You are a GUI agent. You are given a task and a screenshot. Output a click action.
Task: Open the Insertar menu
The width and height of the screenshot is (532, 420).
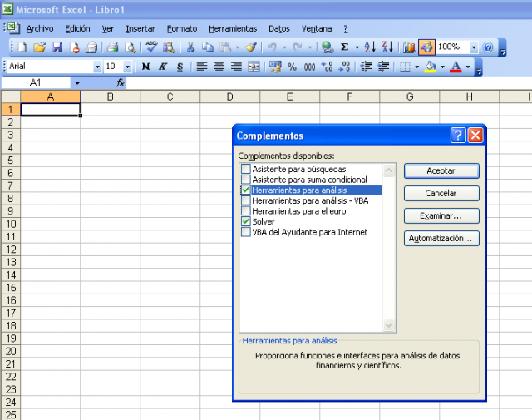(140, 29)
